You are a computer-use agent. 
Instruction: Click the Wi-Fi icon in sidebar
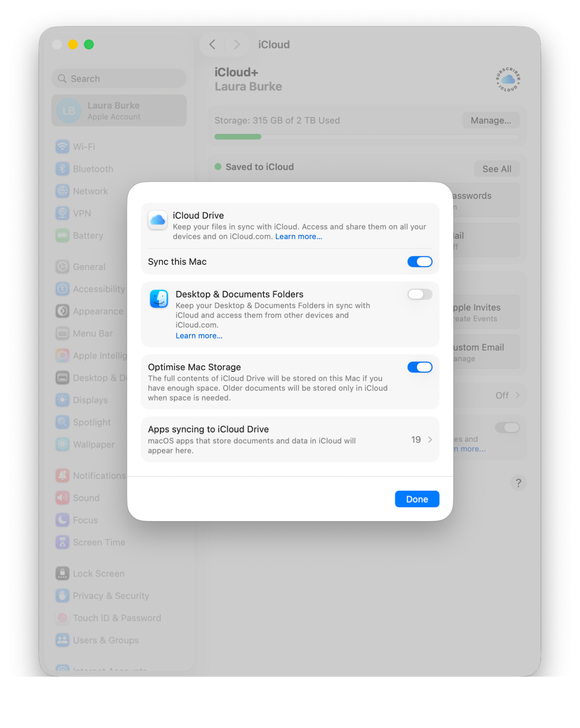pyautogui.click(x=62, y=147)
